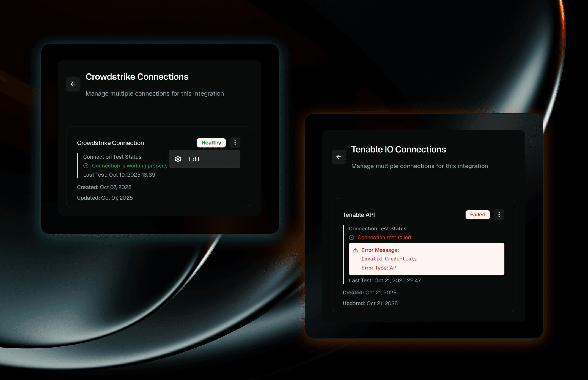Click 'Connection test failed' status text
The image size is (588, 380).
384,238
